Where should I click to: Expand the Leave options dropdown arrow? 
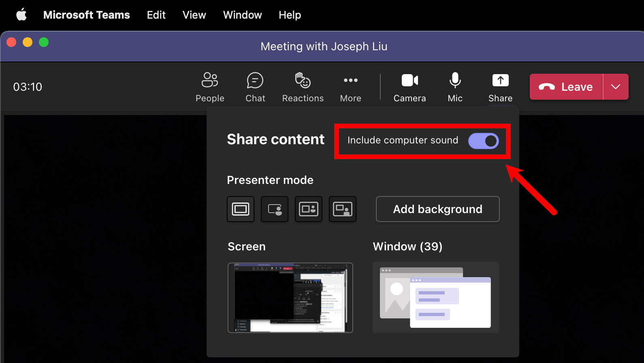pyautogui.click(x=616, y=87)
